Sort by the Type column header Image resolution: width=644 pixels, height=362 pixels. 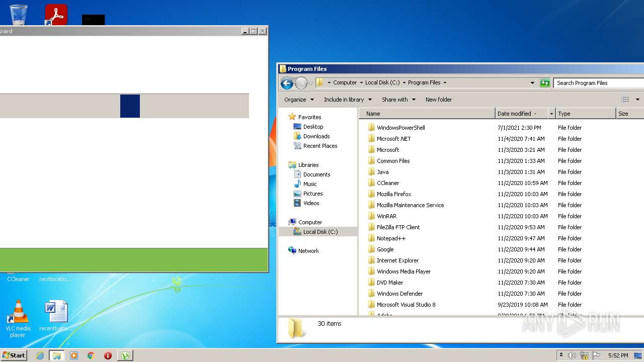(x=586, y=114)
